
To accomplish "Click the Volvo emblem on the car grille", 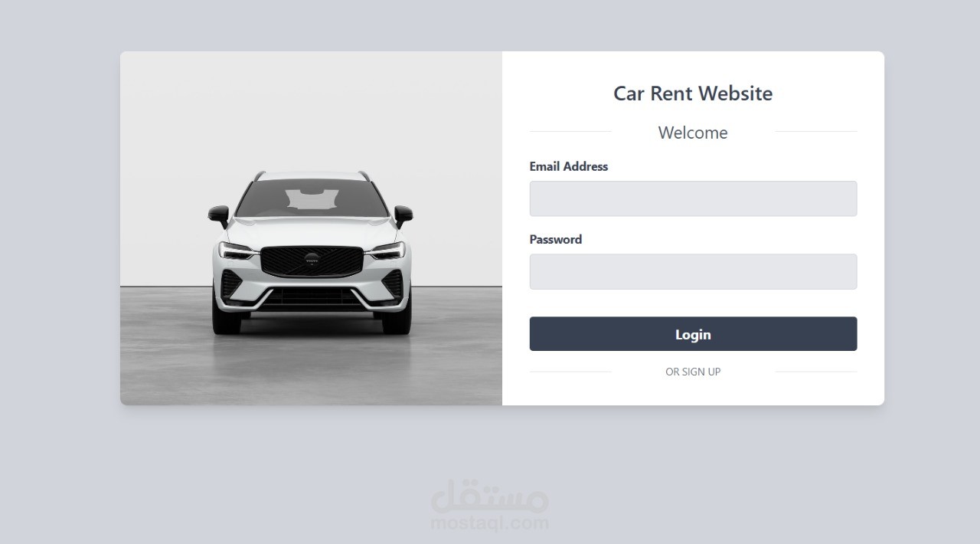I will tap(311, 261).
